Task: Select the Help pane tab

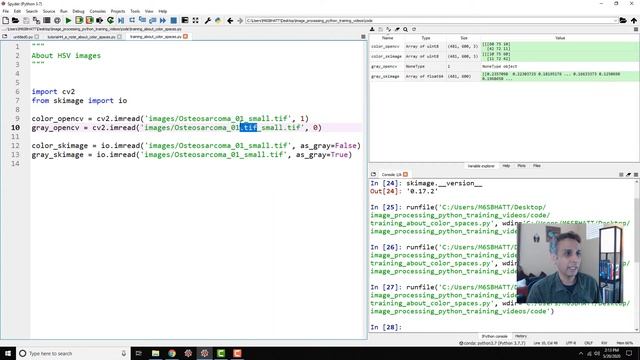Action: [506, 166]
